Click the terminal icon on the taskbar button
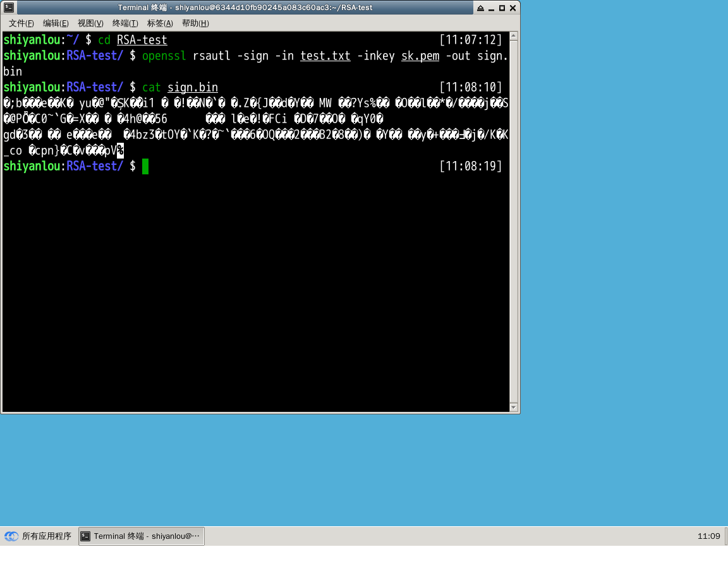The height and width of the screenshot is (566, 728). pos(86,536)
